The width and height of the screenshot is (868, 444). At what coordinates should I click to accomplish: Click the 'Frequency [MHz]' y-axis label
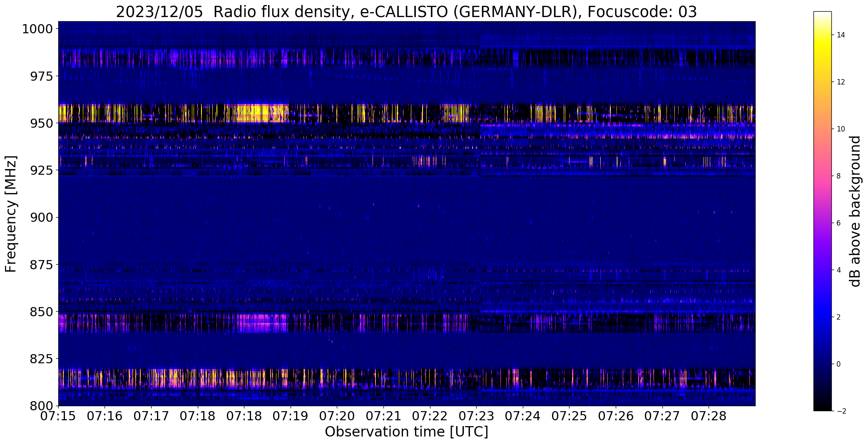coord(11,214)
